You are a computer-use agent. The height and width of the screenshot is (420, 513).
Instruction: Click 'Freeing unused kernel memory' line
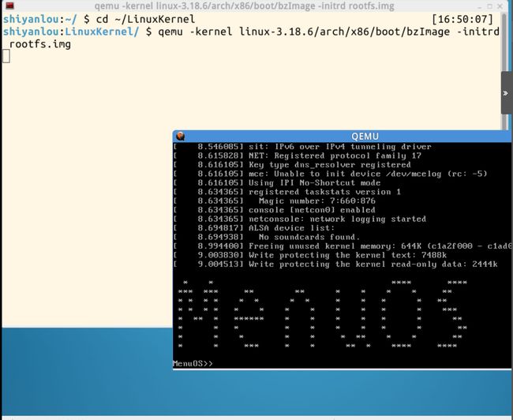342,246
